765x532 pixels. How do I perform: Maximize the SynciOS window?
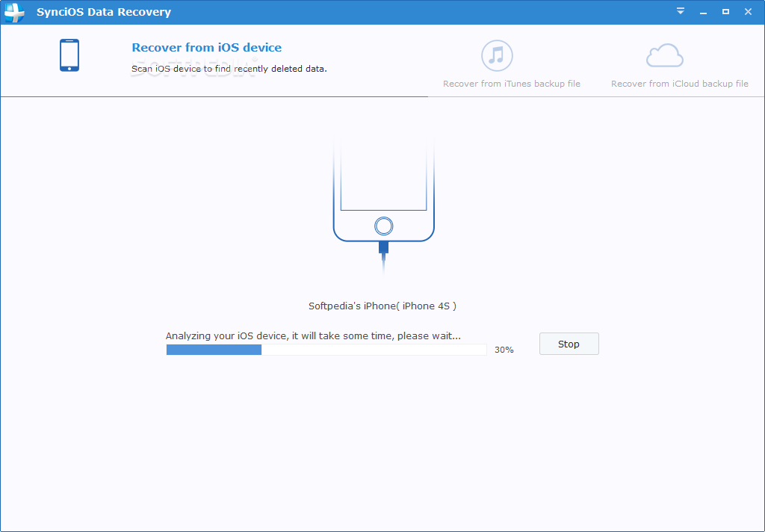coord(725,12)
